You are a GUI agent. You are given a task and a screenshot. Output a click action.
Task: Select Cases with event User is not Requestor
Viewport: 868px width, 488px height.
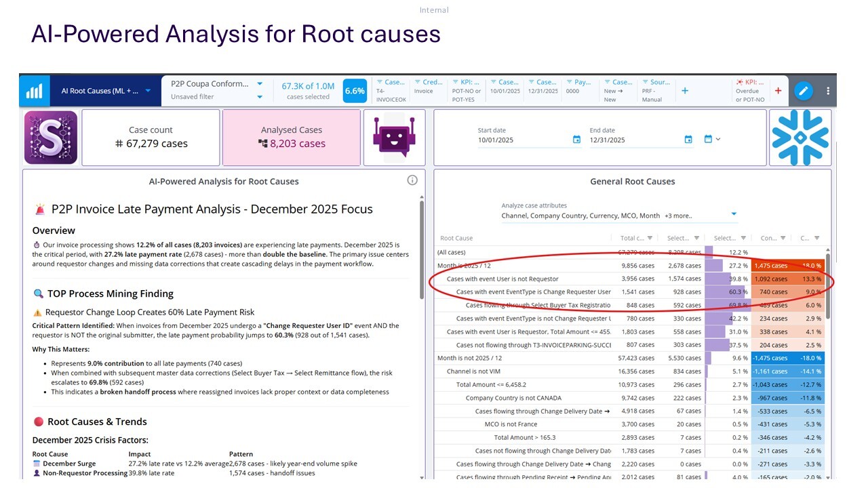[630, 279]
